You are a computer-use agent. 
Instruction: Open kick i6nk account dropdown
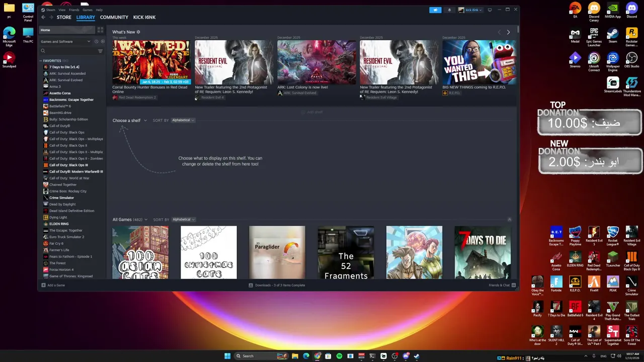470,10
